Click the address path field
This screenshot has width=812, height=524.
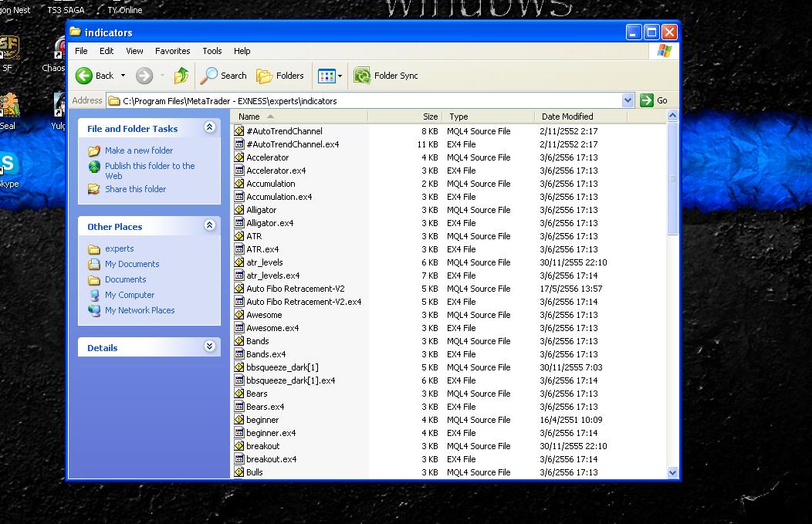coord(364,100)
